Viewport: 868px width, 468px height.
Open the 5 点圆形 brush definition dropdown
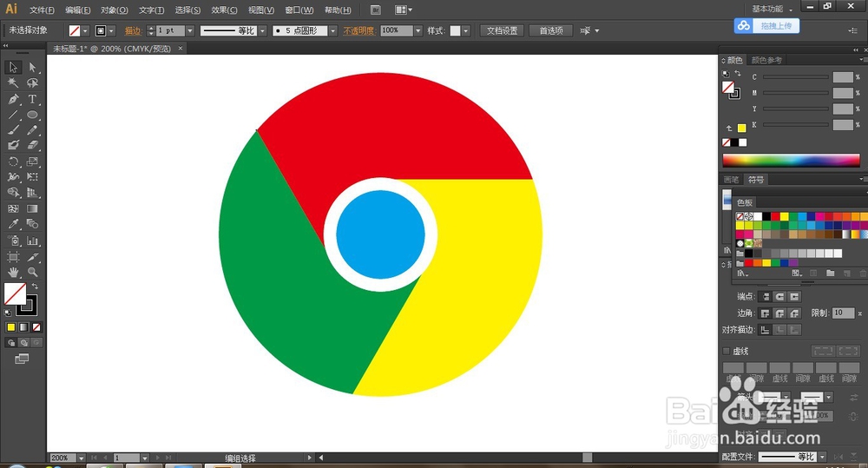(x=332, y=31)
